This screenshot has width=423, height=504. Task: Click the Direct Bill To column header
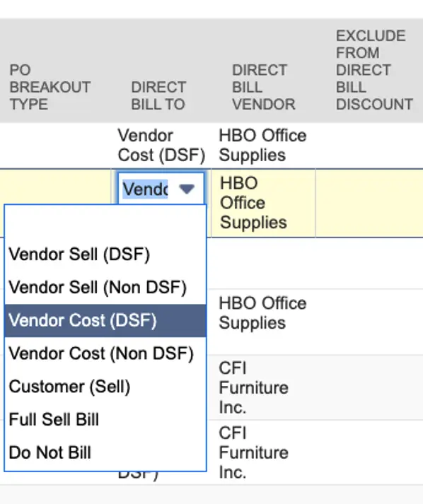point(158,96)
